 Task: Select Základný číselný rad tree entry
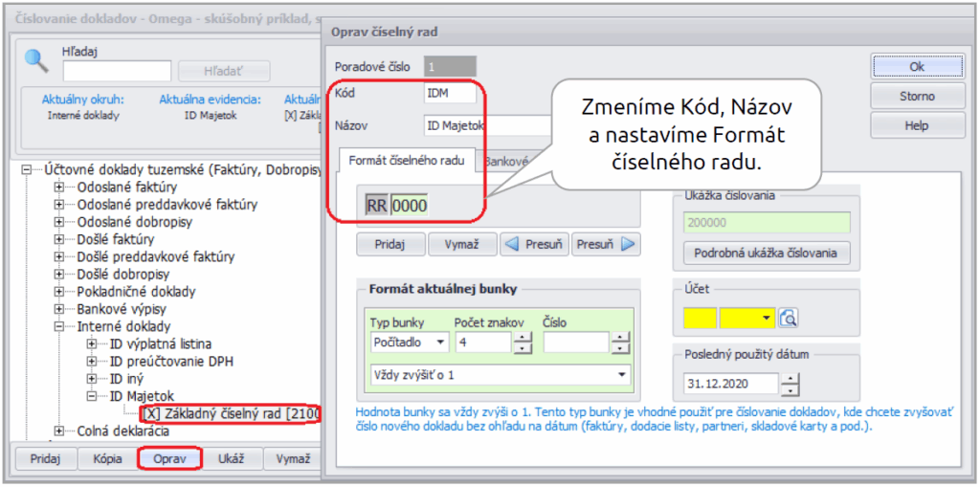(x=223, y=413)
